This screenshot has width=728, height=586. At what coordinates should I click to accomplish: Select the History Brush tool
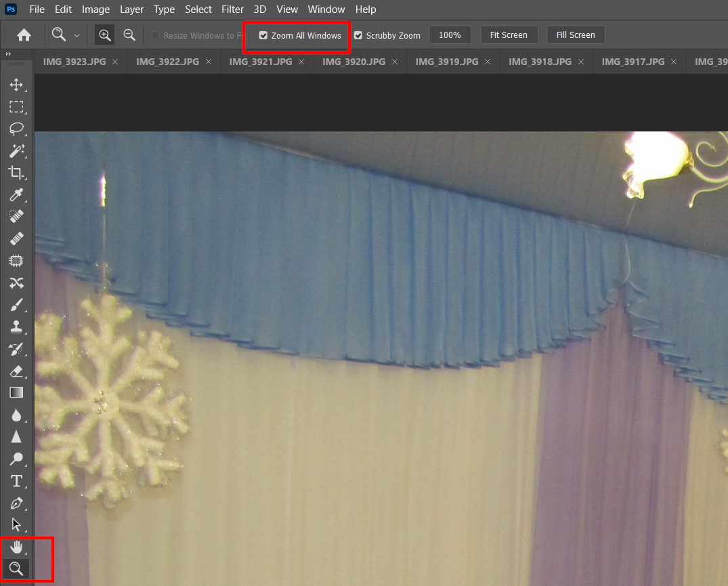pyautogui.click(x=16, y=349)
